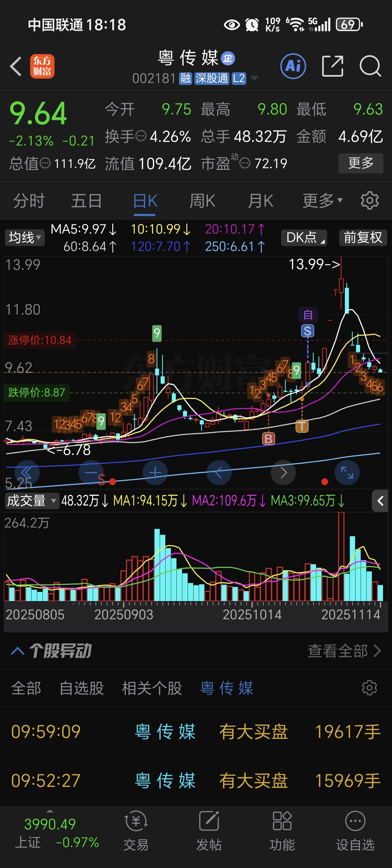The width and height of the screenshot is (392, 868).
Task: Open the Ai assistant icon
Action: (x=293, y=66)
